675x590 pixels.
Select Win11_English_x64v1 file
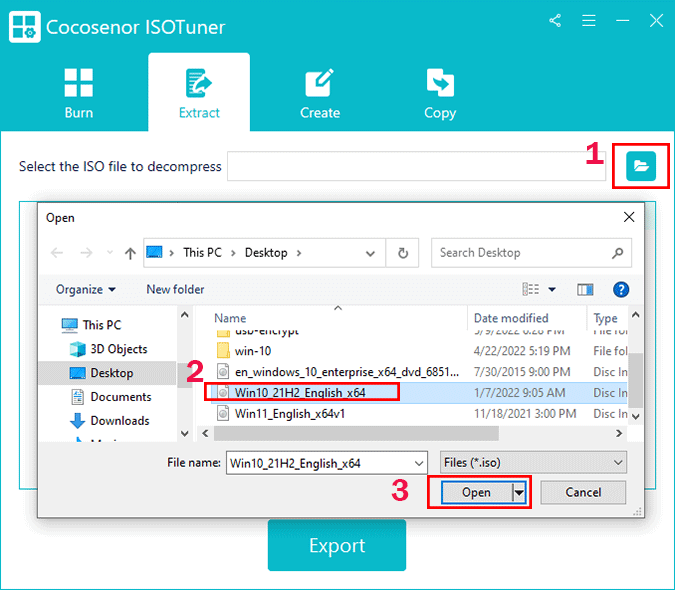click(x=290, y=414)
